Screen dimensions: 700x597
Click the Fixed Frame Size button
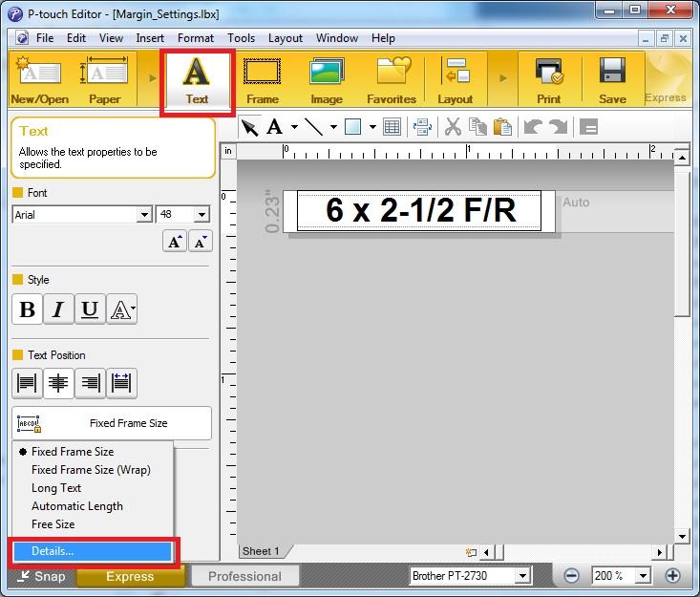[x=112, y=423]
